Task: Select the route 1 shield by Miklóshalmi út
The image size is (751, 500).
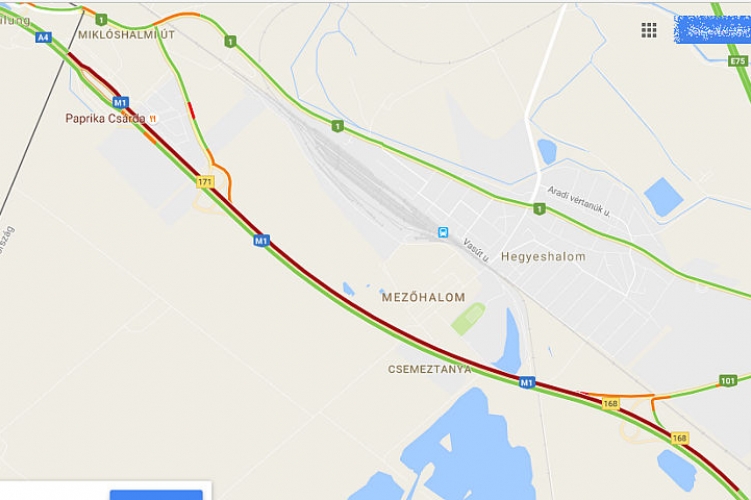Action: tap(101, 20)
